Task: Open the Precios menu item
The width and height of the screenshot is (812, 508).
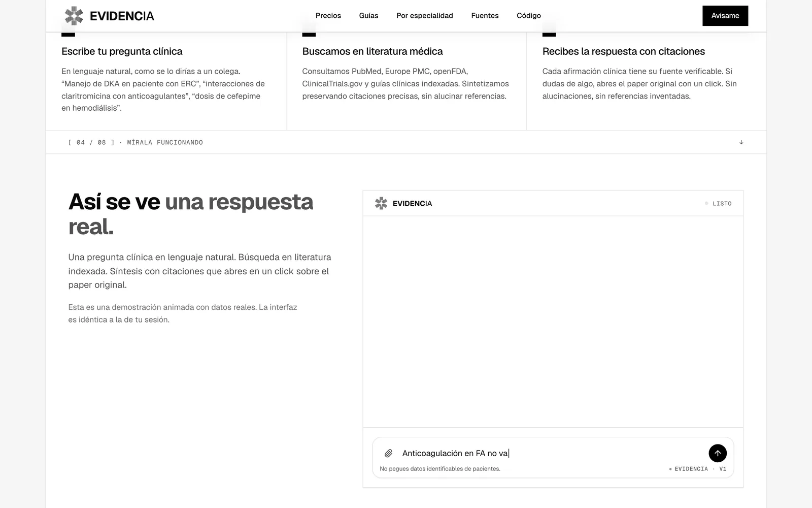Action: 328,16
